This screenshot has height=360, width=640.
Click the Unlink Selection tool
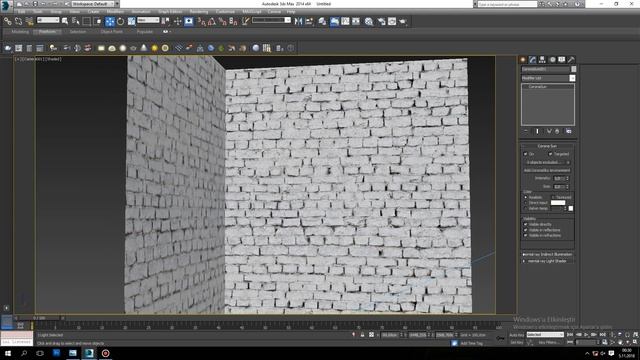(x=18, y=21)
